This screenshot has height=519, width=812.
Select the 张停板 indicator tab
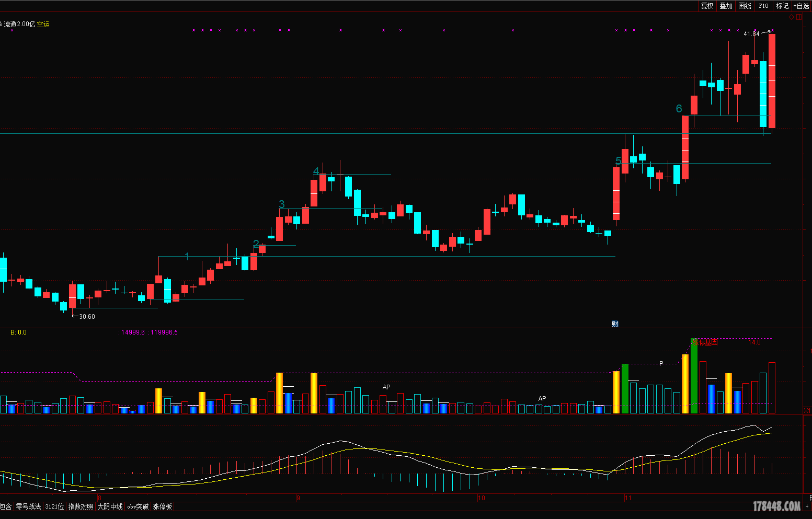click(x=162, y=506)
